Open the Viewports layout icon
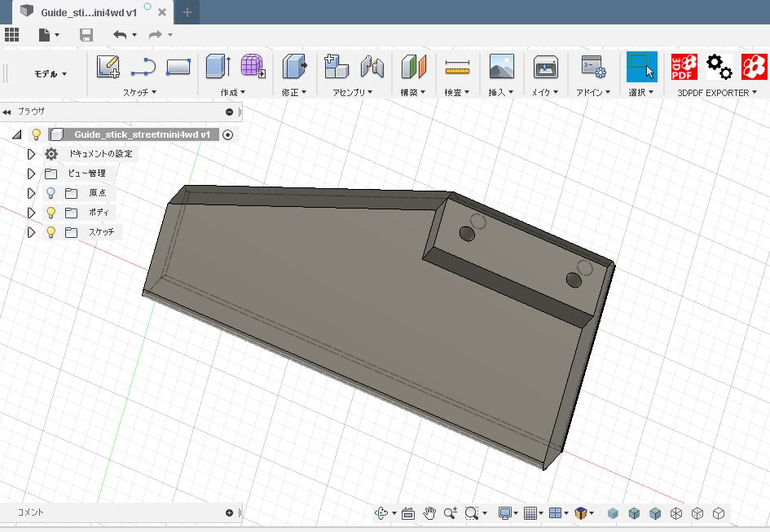Screen dimensions: 770x532 tap(556, 513)
